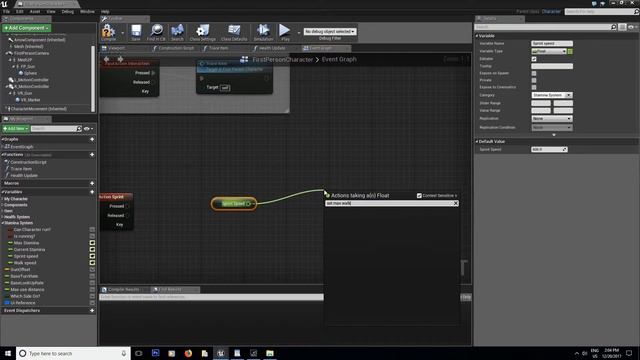Open the Compile options dropdown arrow
640x360 pixels.
pyautogui.click(x=122, y=33)
